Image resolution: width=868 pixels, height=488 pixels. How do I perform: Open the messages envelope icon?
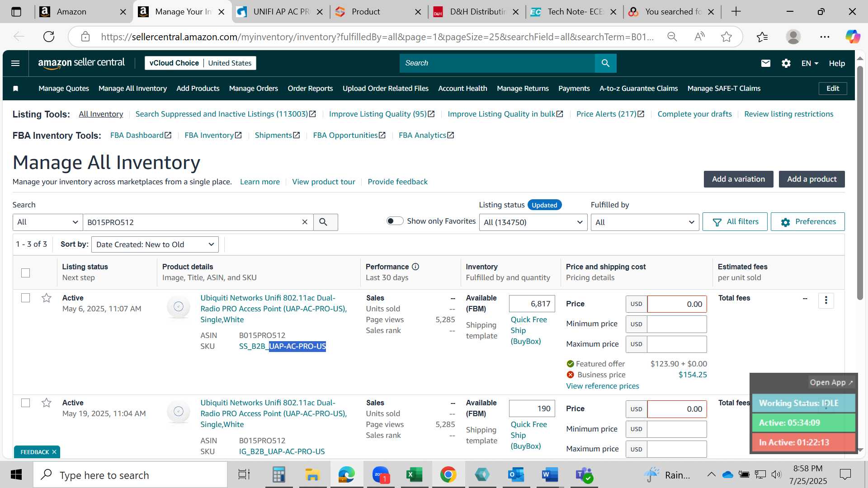pos(765,63)
